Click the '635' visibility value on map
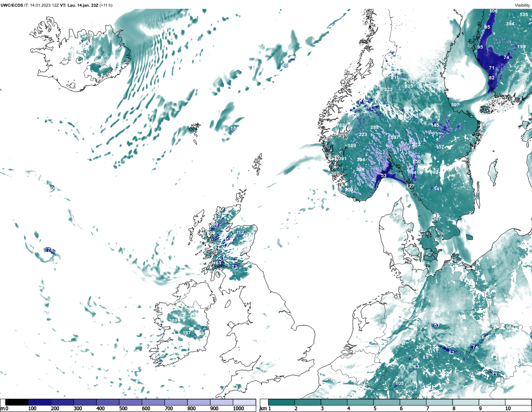The height and width of the screenshot is (412, 532). click(x=409, y=86)
